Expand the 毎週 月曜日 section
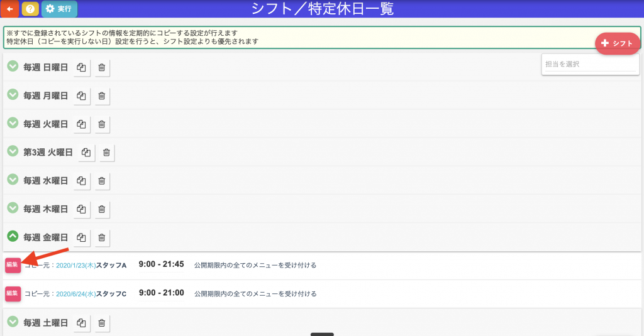This screenshot has width=644, height=336. 13,94
